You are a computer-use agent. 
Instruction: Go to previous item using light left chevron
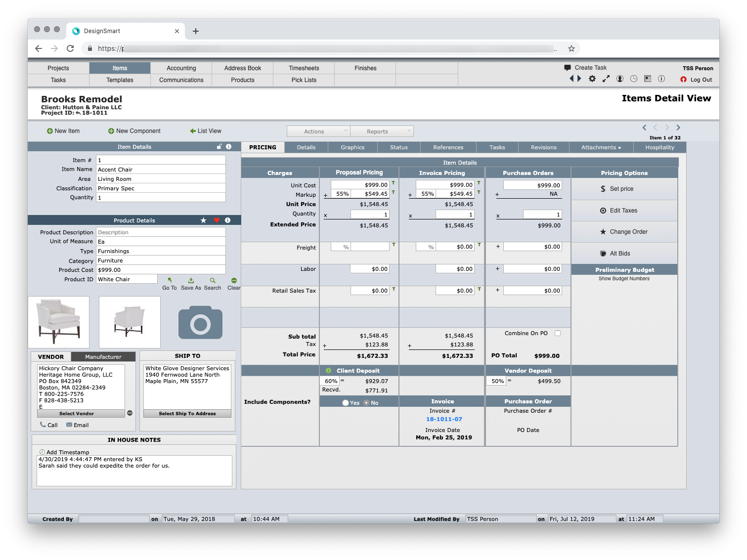[x=656, y=128]
